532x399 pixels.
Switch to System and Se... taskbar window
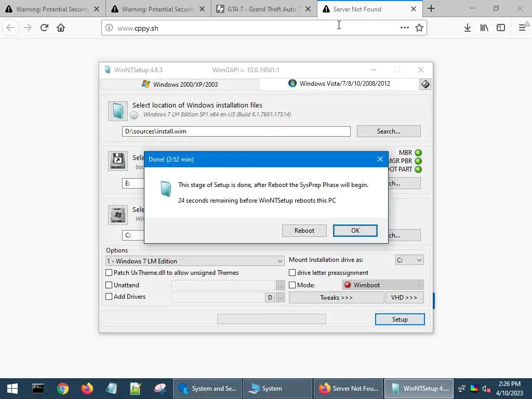(207, 389)
